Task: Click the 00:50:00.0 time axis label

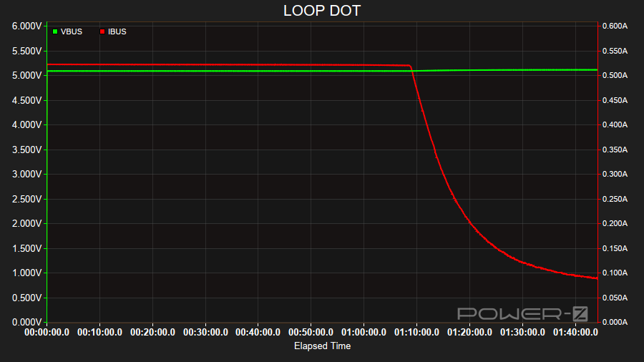Action: [x=311, y=333]
